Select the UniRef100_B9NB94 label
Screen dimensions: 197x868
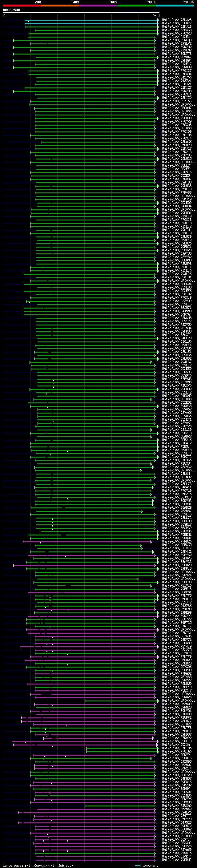(177, 61)
